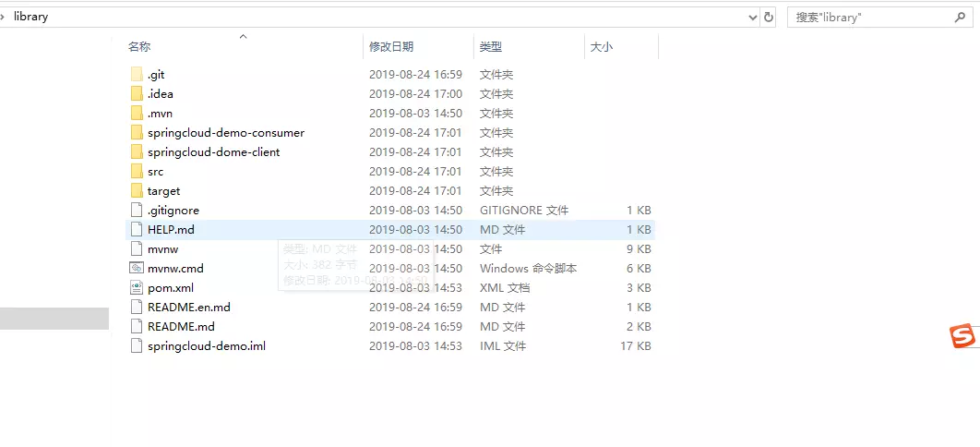
Task: Click the springcloud-demo.iml file icon
Action: pos(137,345)
